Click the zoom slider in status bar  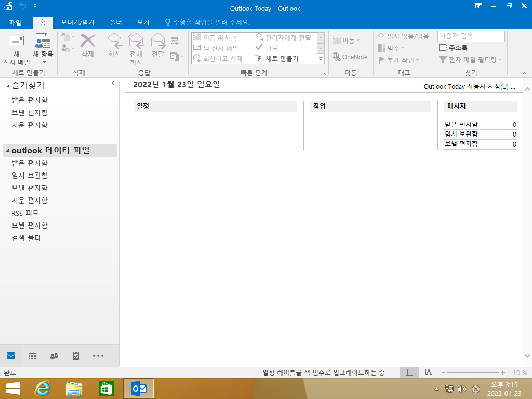473,372
